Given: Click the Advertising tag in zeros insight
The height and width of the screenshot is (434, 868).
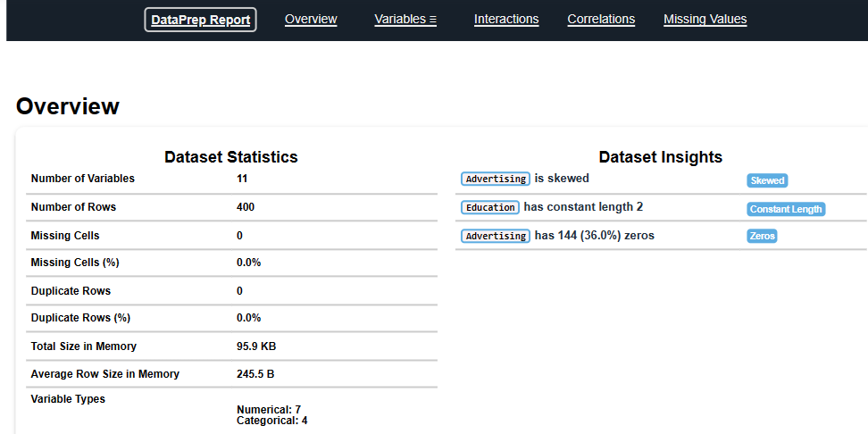Looking at the screenshot, I should point(496,236).
